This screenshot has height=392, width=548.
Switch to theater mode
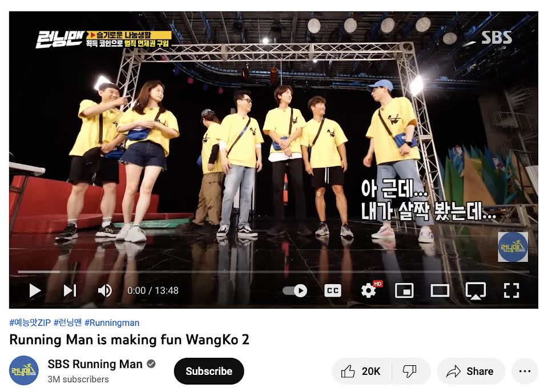(x=440, y=290)
